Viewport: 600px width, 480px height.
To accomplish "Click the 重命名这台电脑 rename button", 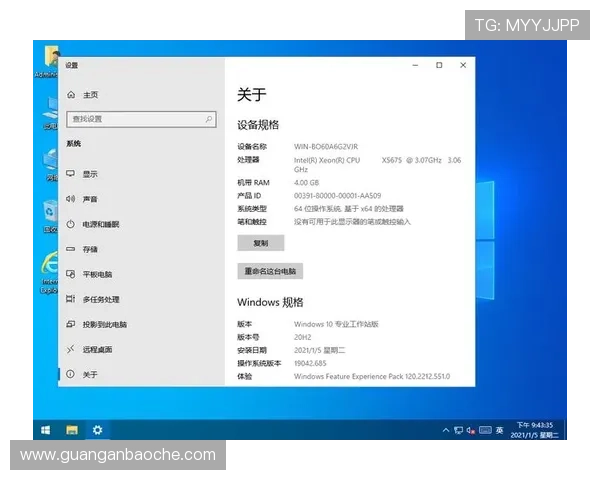I will tap(270, 271).
